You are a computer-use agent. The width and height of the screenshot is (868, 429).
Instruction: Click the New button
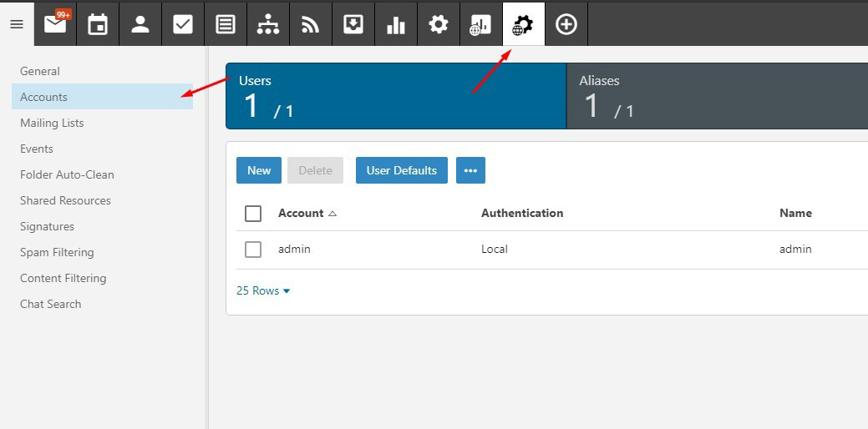pyautogui.click(x=259, y=170)
